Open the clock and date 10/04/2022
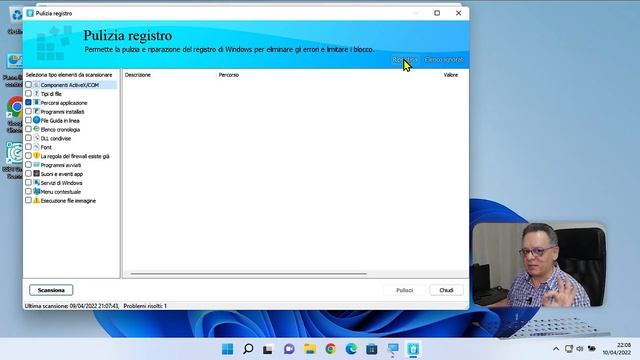Screen dimensions: 640x360 click(x=617, y=349)
